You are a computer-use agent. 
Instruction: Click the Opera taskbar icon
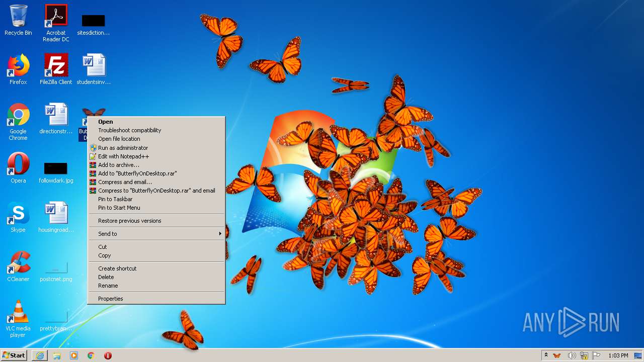108,355
